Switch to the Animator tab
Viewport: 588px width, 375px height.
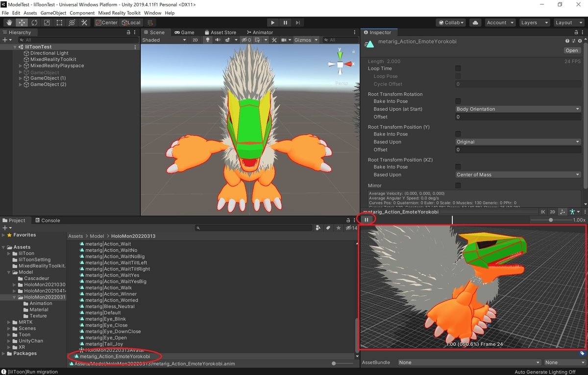[260, 32]
